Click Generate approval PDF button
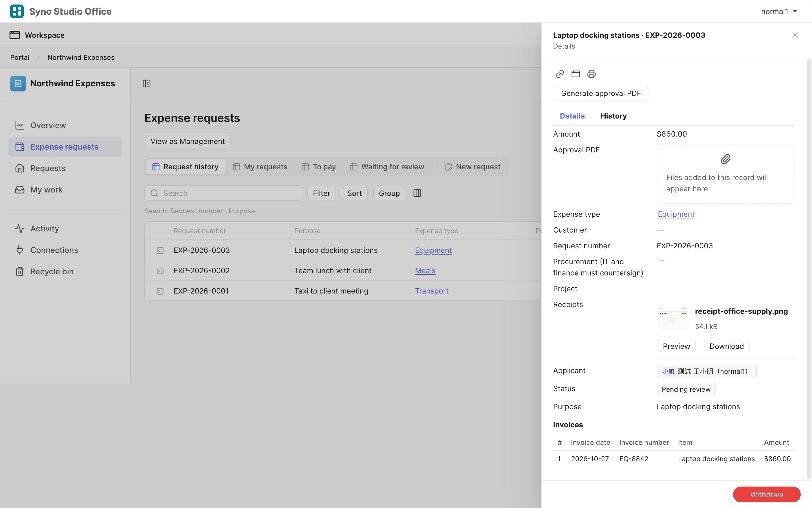This screenshot has height=508, width=812. (601, 93)
